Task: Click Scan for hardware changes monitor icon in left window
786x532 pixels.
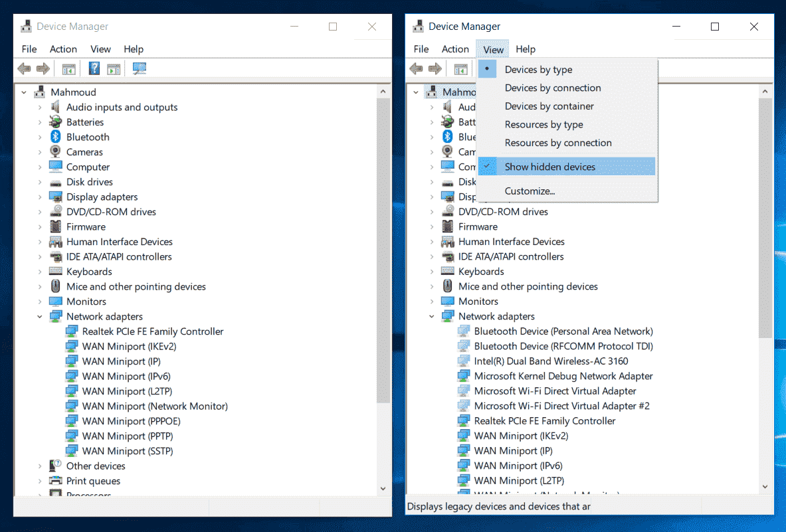Action: click(x=140, y=68)
